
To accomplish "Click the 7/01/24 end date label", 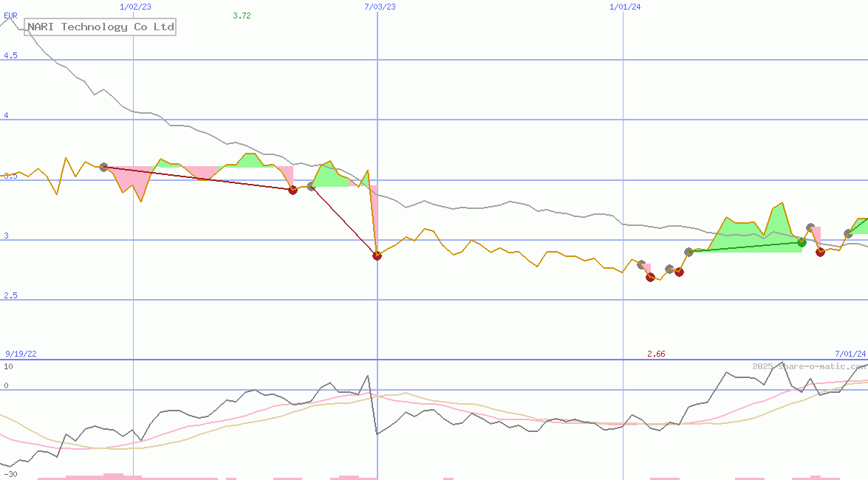I will point(850,354).
